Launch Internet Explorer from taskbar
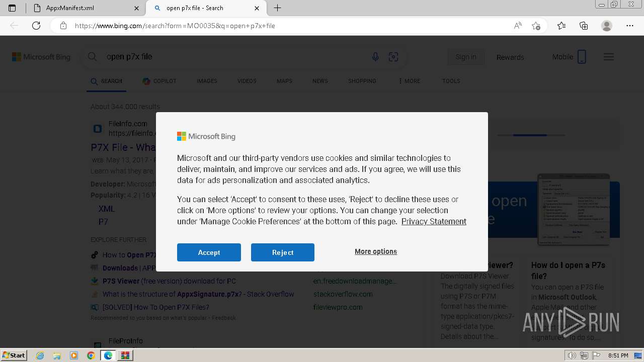Image resolution: width=644 pixels, height=362 pixels. (40, 355)
